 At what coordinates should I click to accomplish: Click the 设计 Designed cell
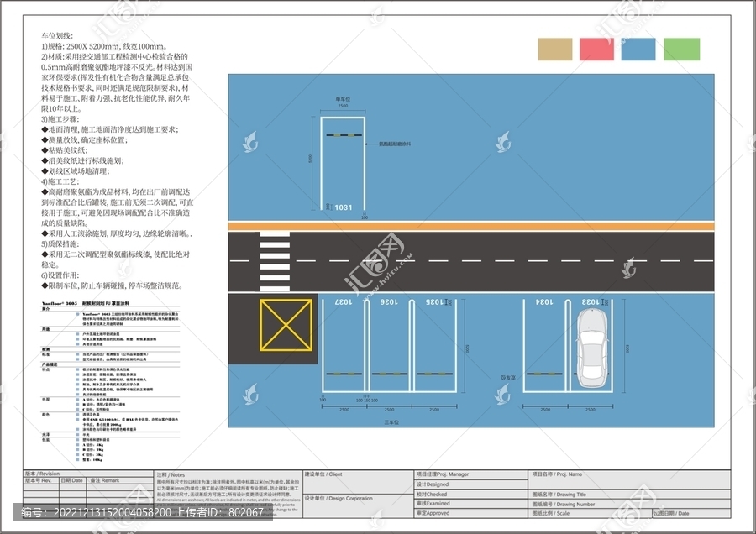point(471,484)
